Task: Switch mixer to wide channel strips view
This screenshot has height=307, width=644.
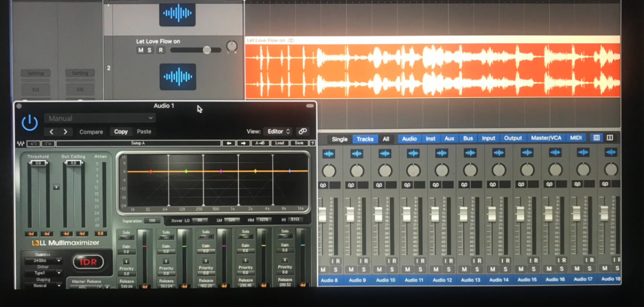Action: click(x=610, y=138)
